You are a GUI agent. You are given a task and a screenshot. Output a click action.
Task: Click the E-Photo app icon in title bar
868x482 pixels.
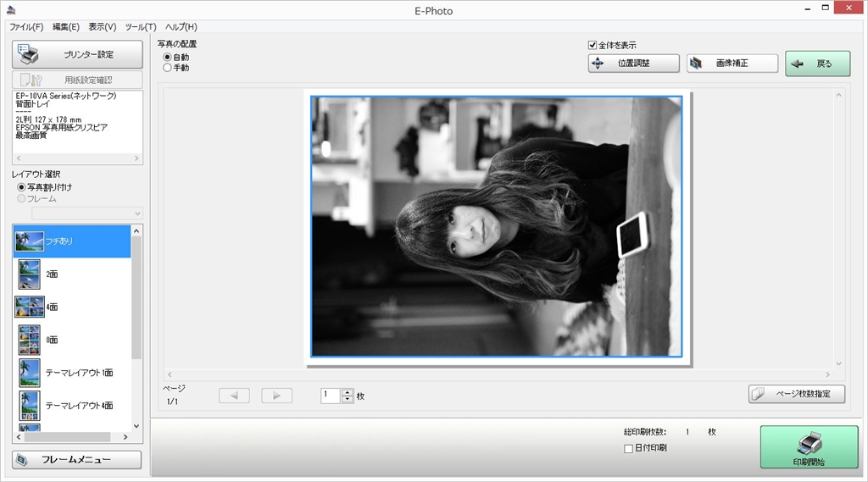(11, 9)
